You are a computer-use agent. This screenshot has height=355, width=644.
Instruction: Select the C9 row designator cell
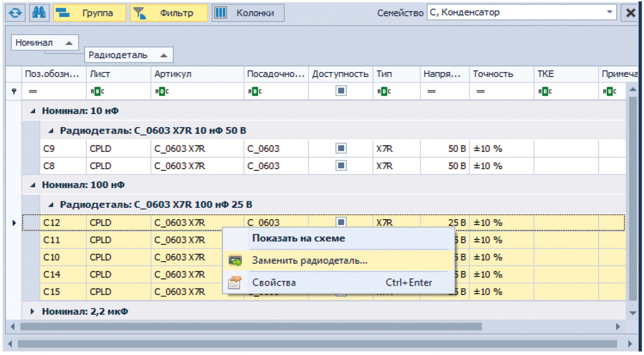click(x=63, y=149)
